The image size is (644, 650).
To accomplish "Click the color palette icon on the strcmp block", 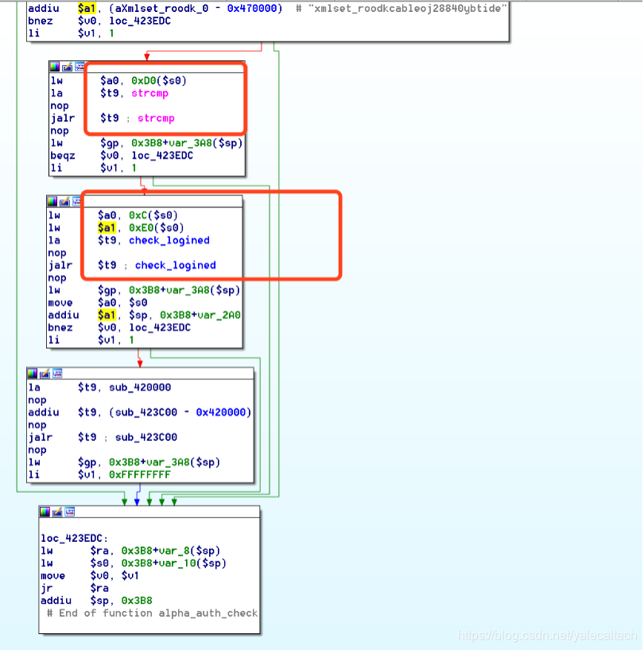I will (55, 67).
